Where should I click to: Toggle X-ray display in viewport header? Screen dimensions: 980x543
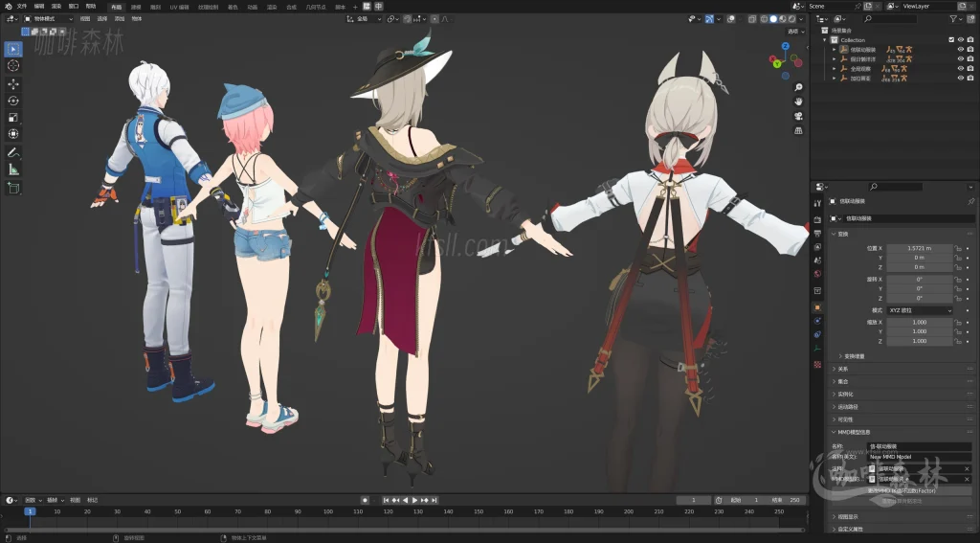click(x=752, y=19)
